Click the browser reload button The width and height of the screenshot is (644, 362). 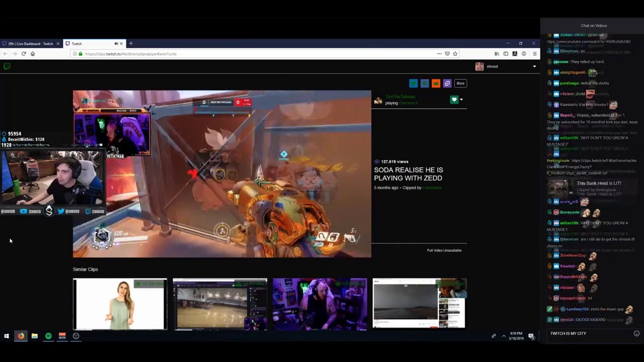24,54
